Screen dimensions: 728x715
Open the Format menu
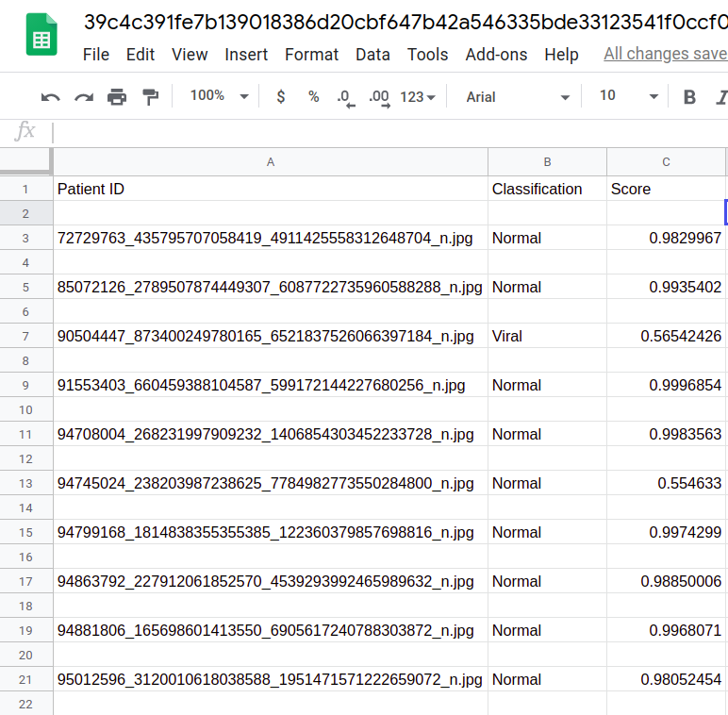coord(311,55)
